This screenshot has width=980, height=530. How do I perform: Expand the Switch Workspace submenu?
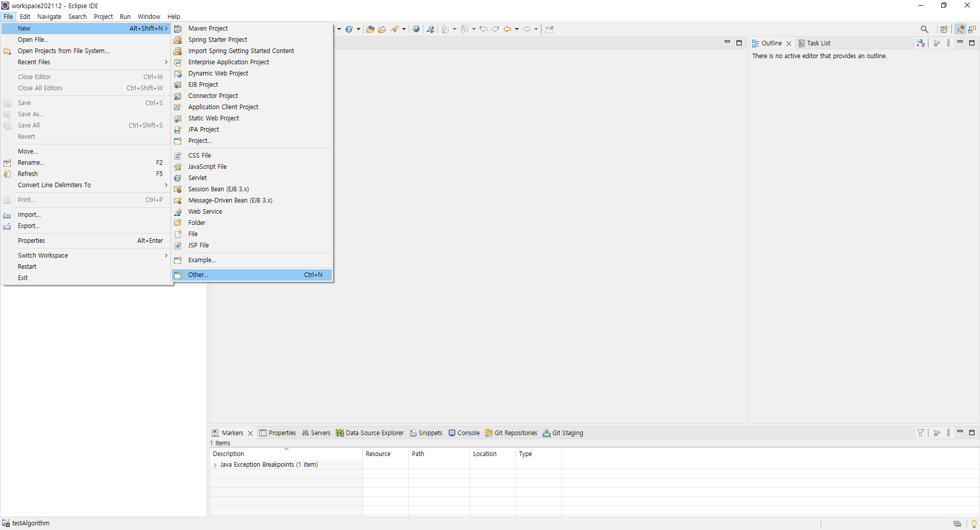pos(86,256)
